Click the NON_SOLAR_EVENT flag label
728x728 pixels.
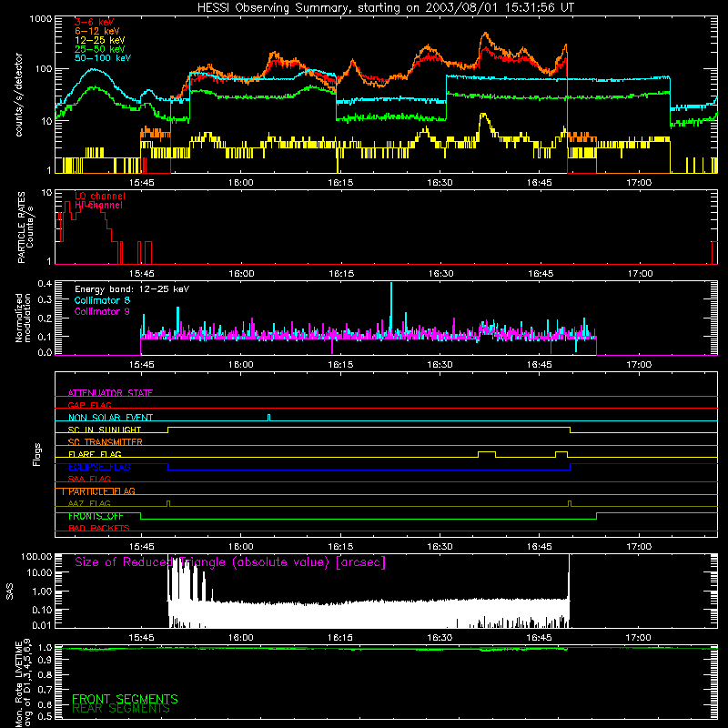point(110,418)
